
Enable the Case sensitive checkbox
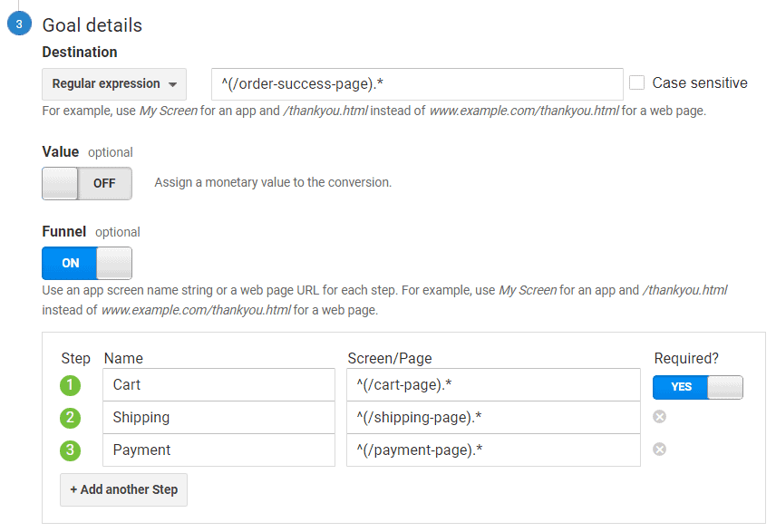(637, 82)
